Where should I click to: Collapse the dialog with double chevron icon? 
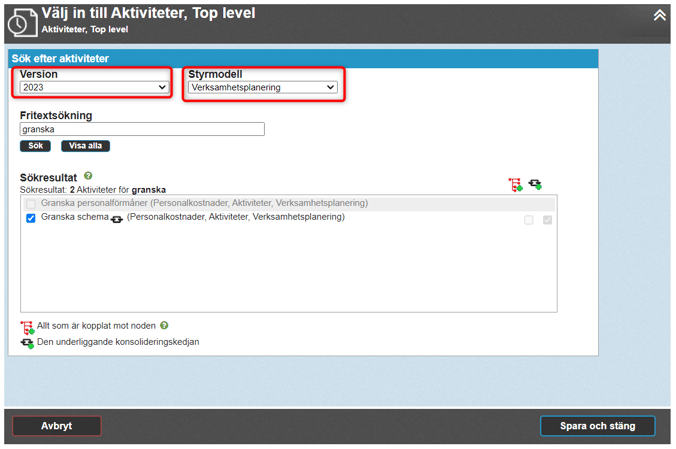pyautogui.click(x=659, y=15)
